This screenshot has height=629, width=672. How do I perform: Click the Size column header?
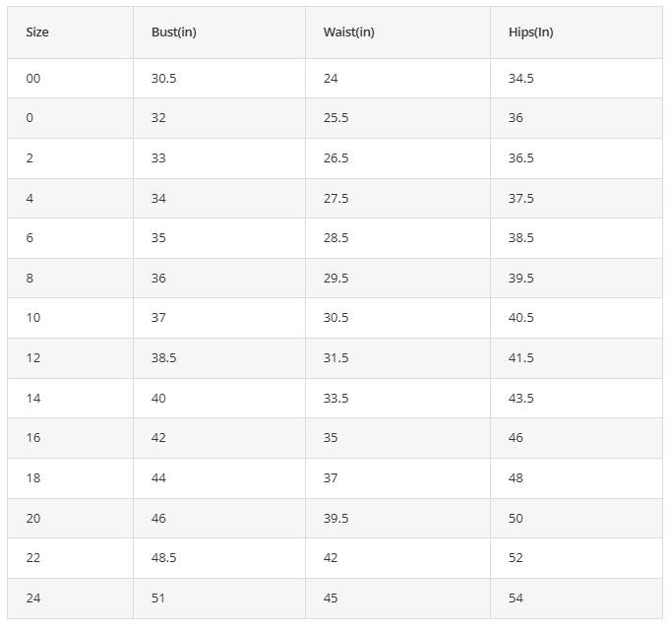tap(37, 32)
